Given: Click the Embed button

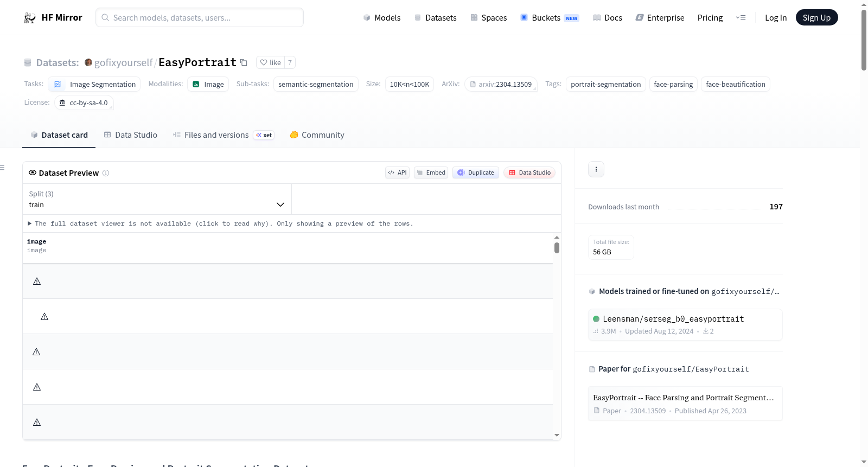Looking at the screenshot, I should pyautogui.click(x=431, y=172).
